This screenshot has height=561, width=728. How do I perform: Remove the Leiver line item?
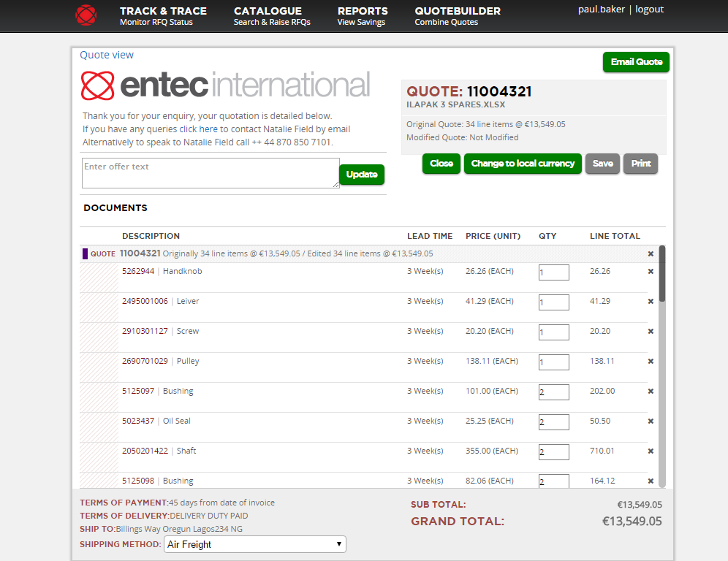pyautogui.click(x=651, y=302)
